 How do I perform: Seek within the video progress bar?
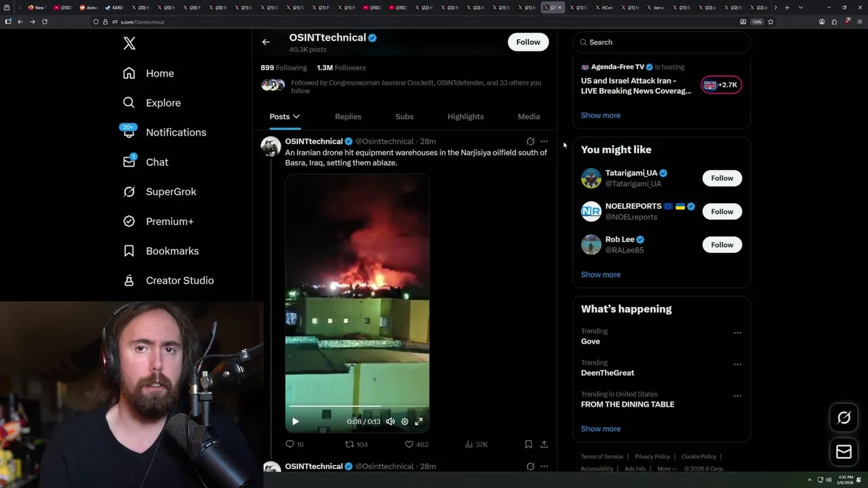pyautogui.click(x=357, y=406)
